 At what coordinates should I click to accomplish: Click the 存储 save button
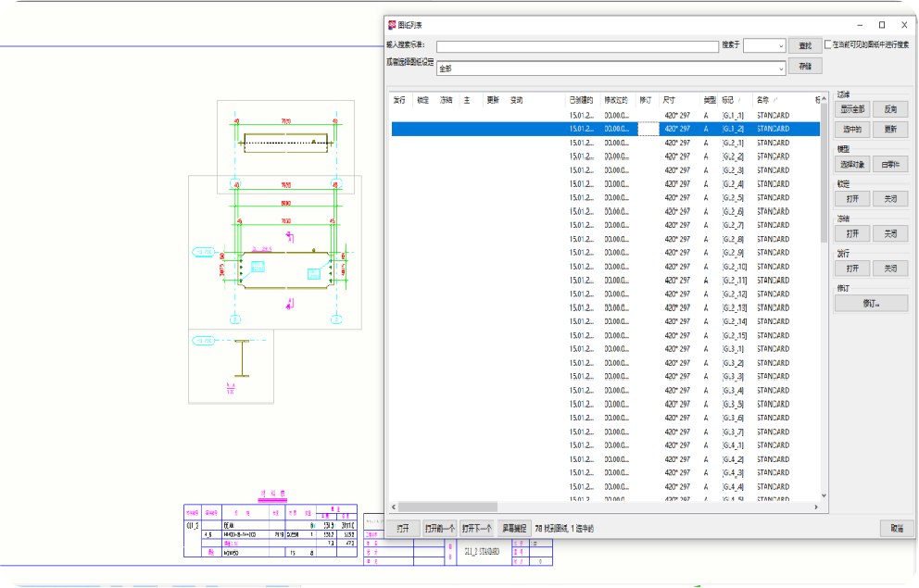pyautogui.click(x=804, y=67)
